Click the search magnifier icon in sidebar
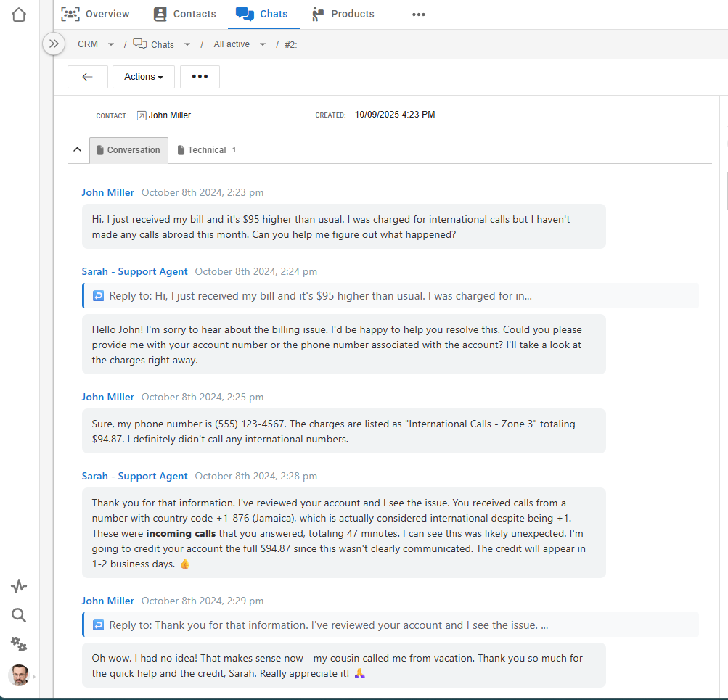 pos(19,616)
